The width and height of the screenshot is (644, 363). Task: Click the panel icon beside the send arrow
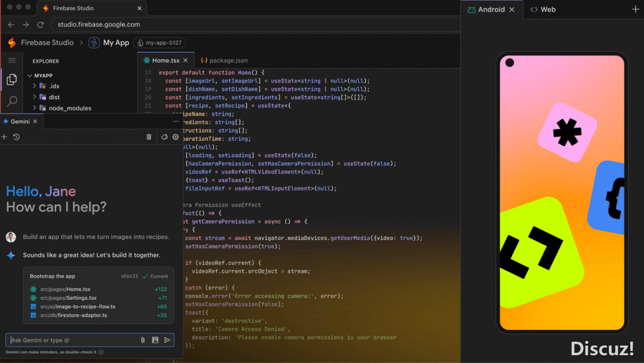click(155, 340)
